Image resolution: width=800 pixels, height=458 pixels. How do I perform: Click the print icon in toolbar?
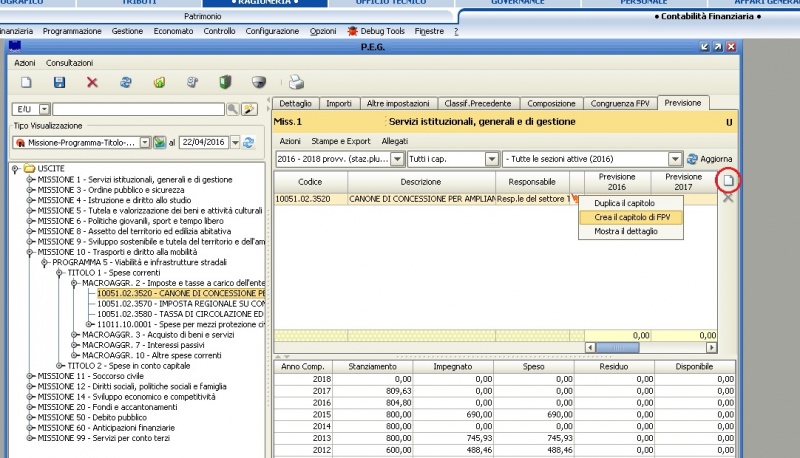pos(296,82)
